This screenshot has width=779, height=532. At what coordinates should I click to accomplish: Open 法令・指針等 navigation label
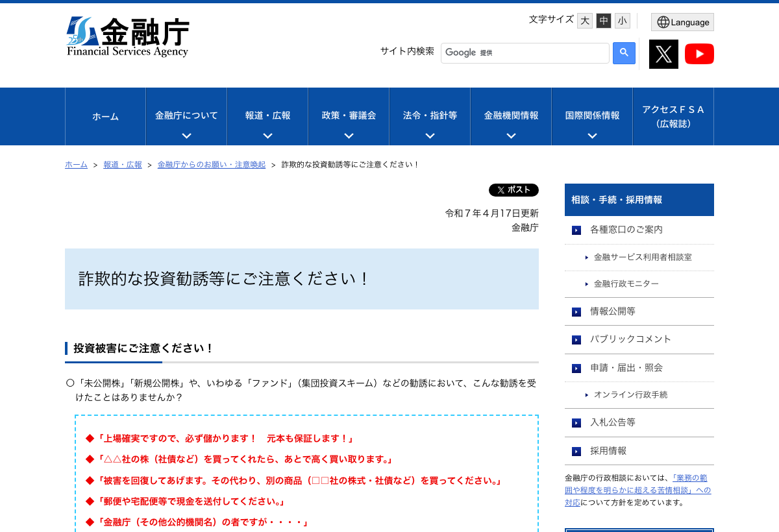coord(430,115)
